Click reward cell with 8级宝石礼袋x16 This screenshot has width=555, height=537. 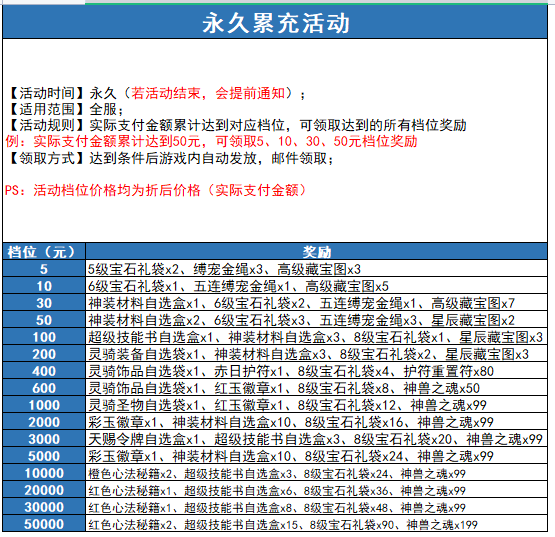point(316,422)
